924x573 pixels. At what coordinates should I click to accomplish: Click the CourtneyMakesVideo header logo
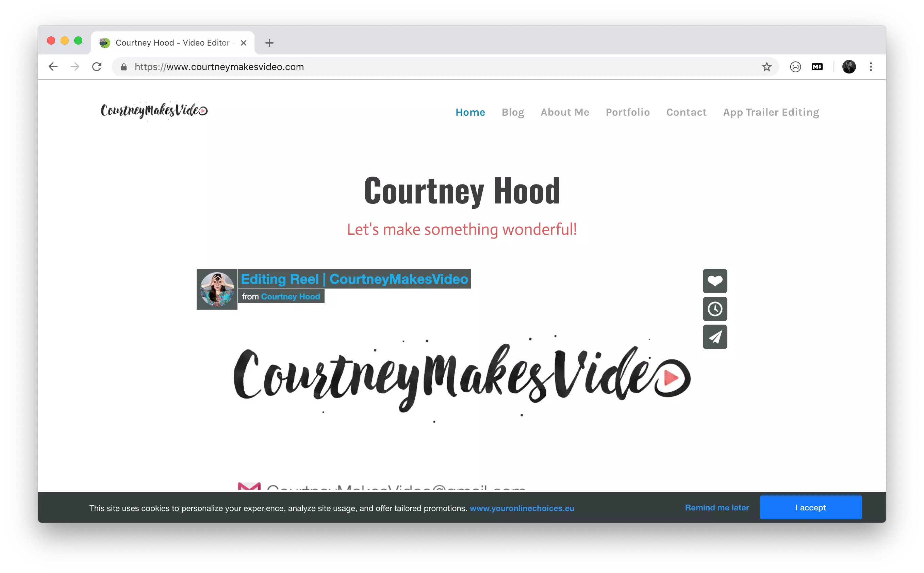pyautogui.click(x=154, y=111)
